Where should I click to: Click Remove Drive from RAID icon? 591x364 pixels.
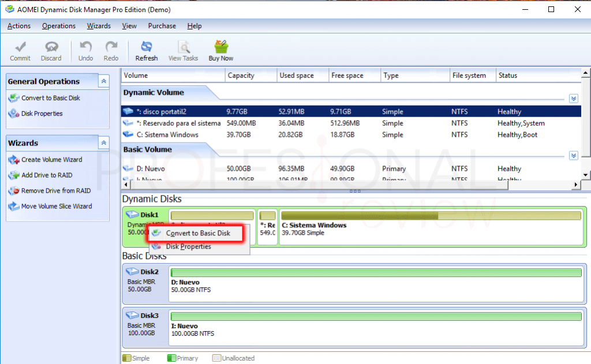14,191
